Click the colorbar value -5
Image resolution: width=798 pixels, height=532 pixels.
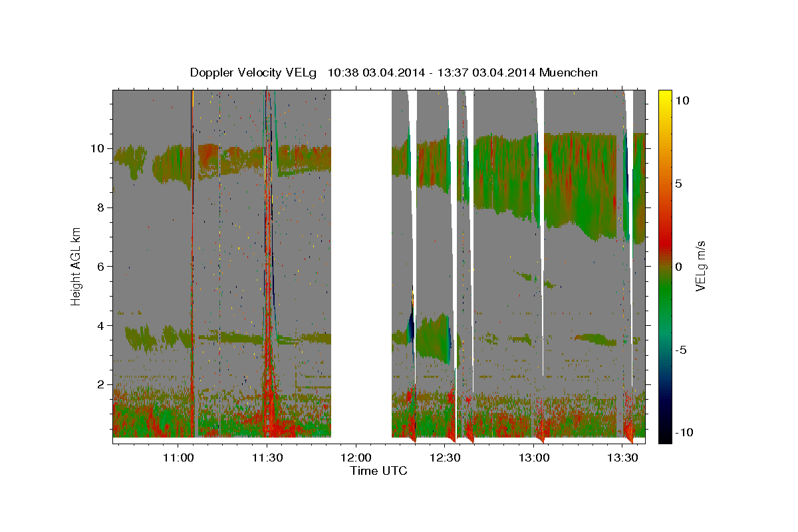pos(682,350)
